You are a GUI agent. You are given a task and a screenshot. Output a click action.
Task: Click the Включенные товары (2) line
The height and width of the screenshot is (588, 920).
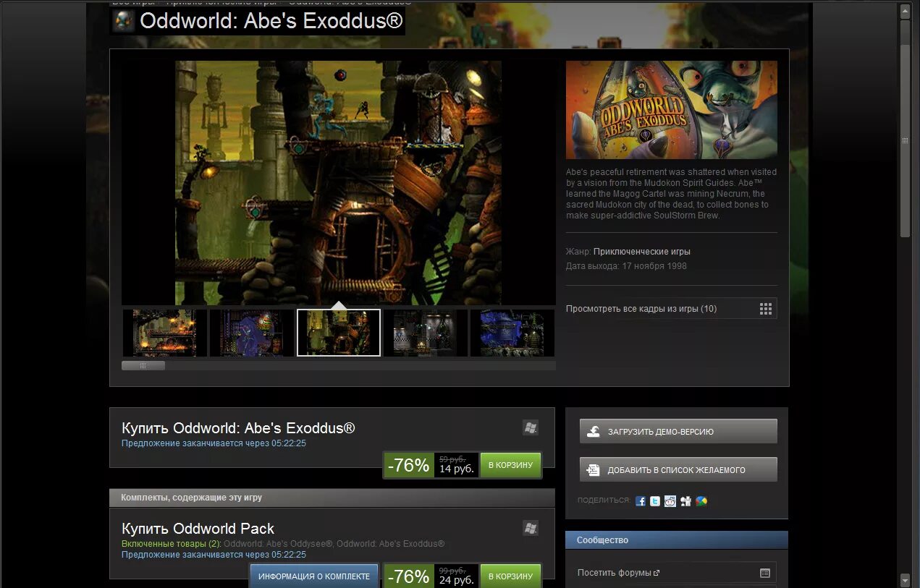283,543
